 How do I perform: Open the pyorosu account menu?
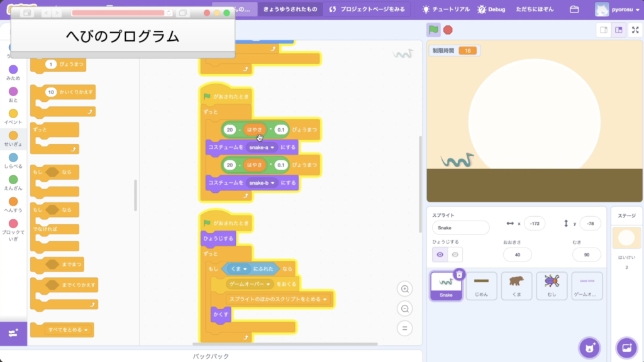(x=618, y=10)
